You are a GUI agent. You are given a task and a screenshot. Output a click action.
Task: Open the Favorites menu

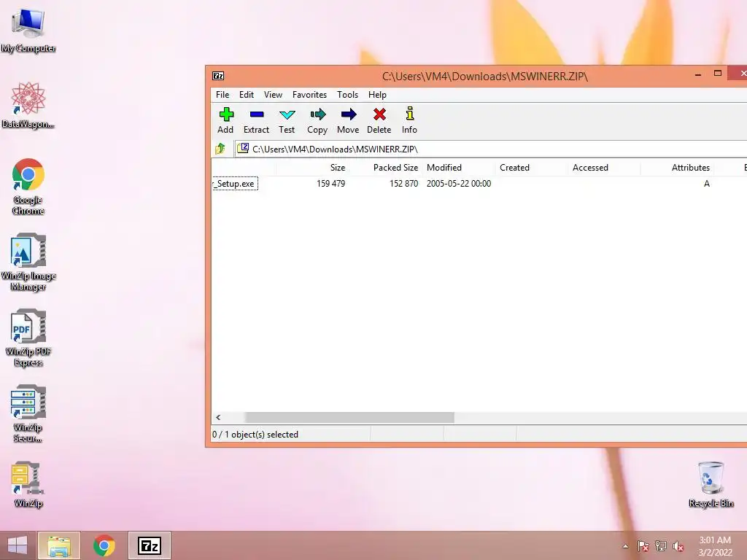tap(309, 95)
